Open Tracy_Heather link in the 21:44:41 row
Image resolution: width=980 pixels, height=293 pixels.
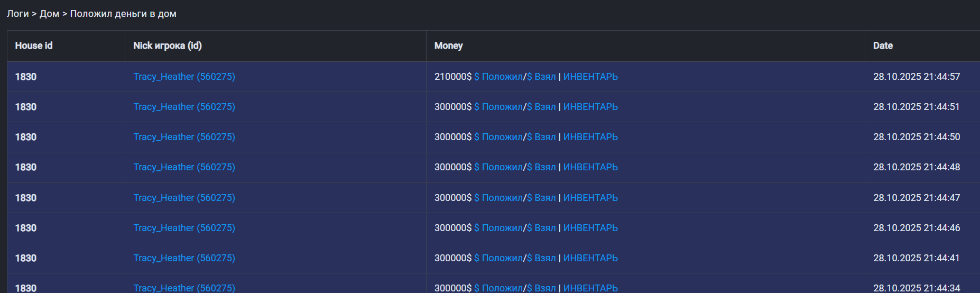click(x=184, y=258)
